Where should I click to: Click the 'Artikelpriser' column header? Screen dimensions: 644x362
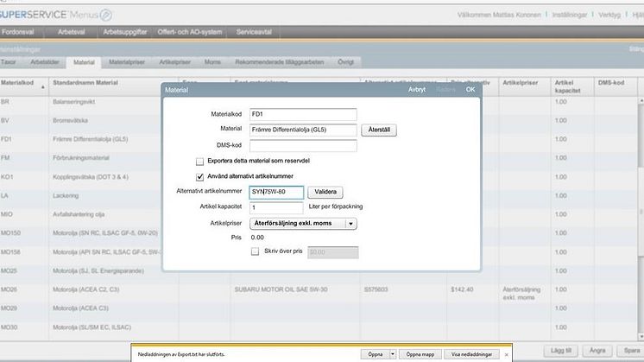520,83
